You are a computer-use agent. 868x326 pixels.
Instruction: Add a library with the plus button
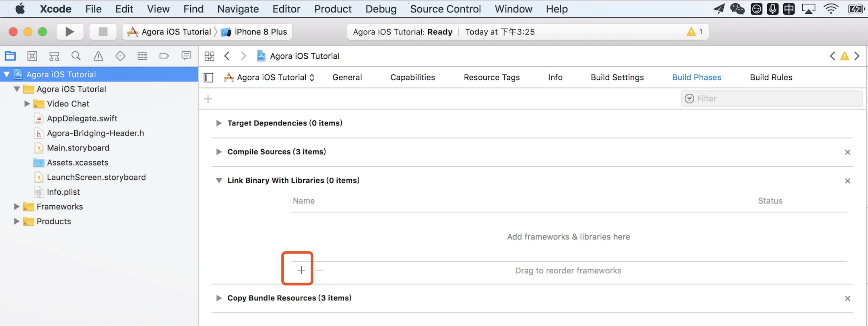click(301, 270)
